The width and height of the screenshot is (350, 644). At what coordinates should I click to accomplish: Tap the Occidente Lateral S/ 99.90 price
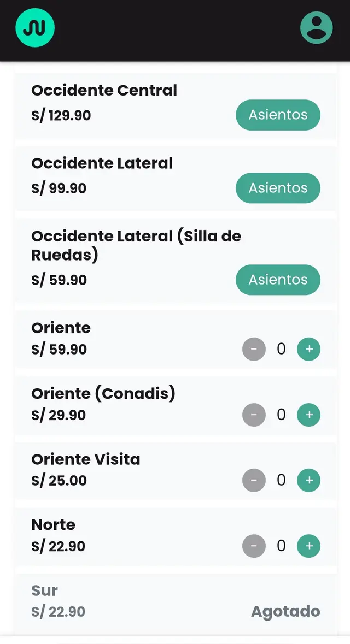point(59,188)
